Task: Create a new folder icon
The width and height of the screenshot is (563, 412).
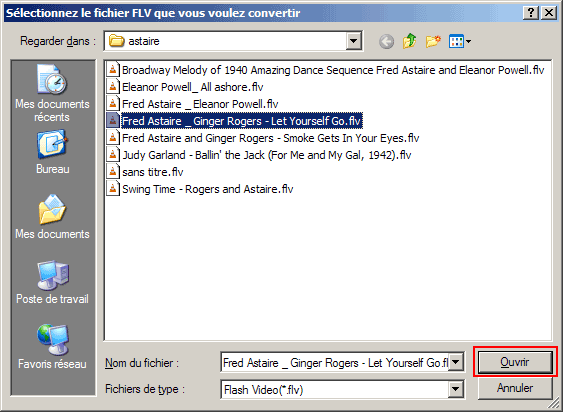Action: [433, 41]
